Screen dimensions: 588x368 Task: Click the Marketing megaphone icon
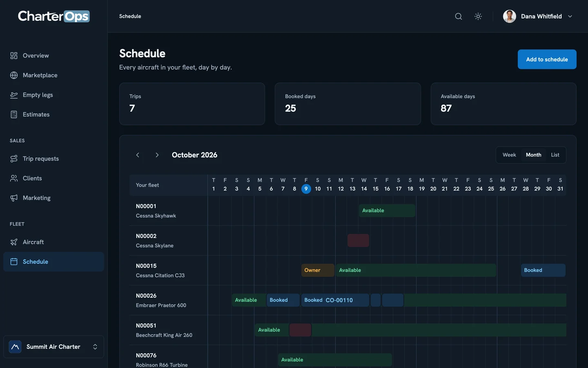tap(14, 198)
